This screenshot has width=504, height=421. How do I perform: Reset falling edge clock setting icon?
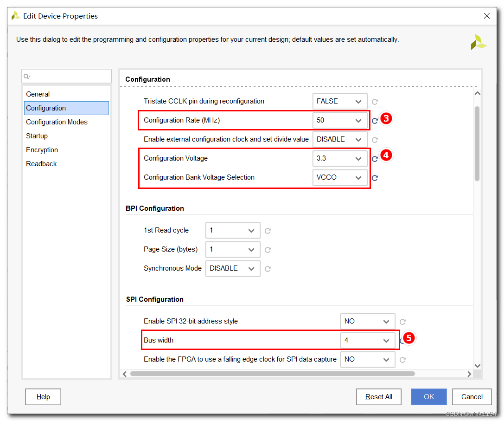[x=403, y=360]
